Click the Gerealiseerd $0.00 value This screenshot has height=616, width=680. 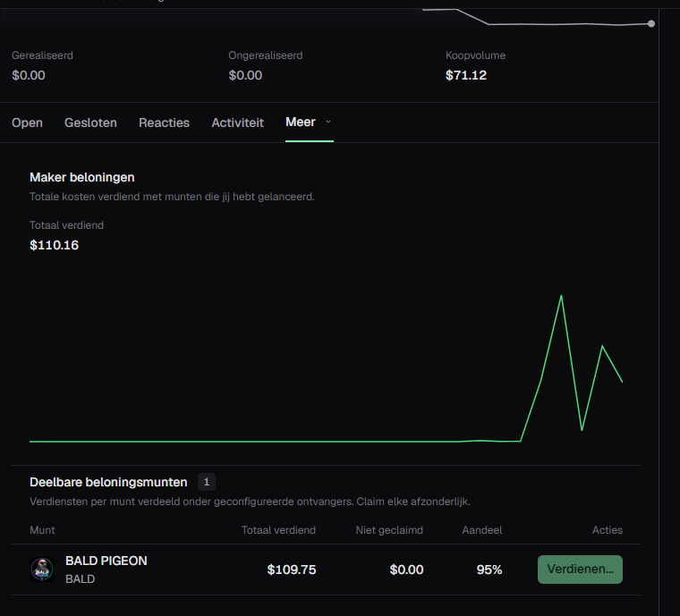[29, 75]
